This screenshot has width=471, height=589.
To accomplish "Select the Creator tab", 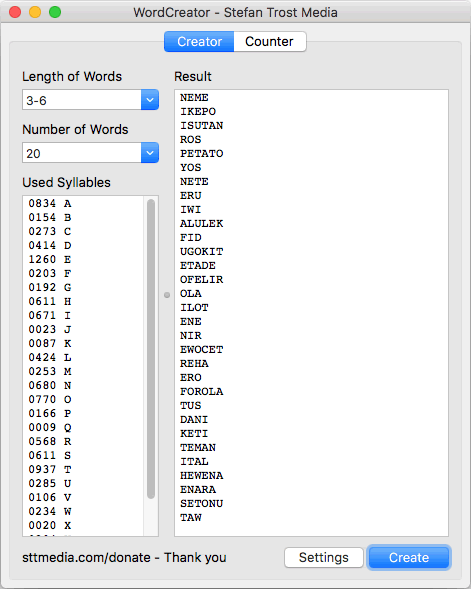I will 199,41.
